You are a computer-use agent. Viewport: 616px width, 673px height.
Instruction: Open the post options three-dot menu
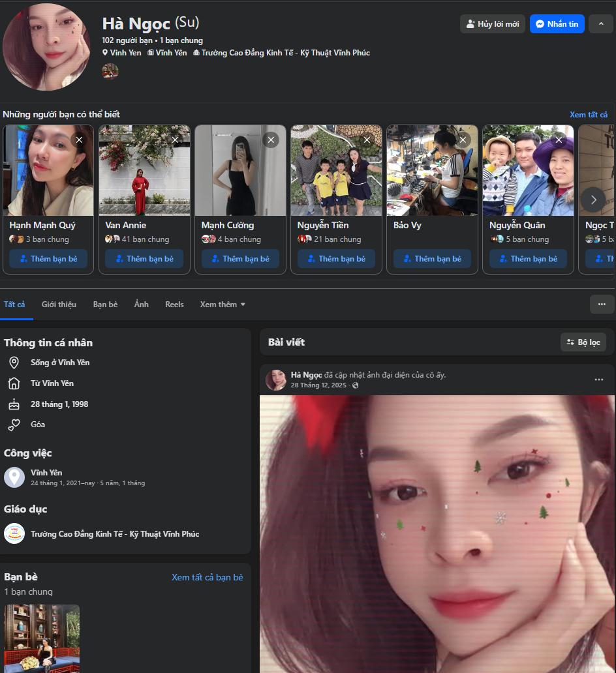[599, 380]
